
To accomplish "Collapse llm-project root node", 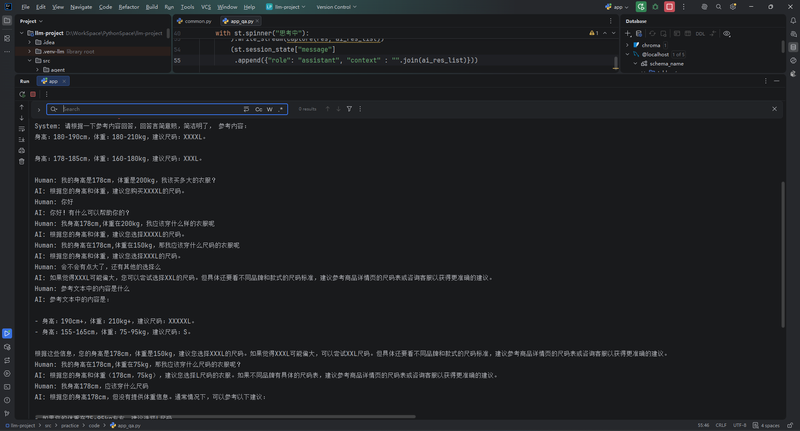I will [22, 33].
